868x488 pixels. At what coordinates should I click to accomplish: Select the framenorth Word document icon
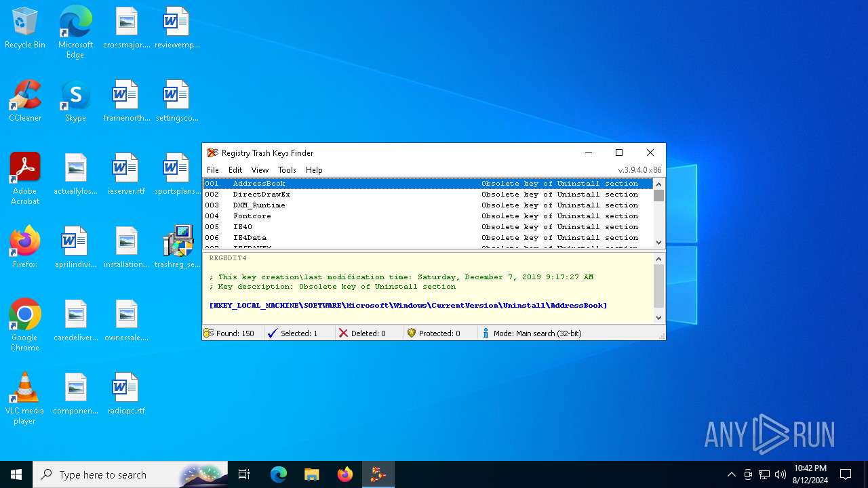(x=126, y=102)
